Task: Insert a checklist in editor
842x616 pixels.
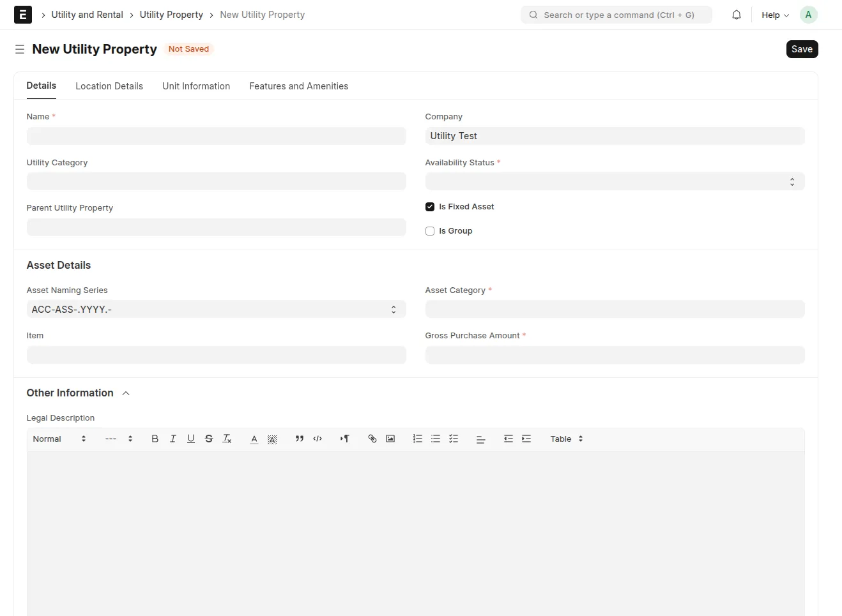Action: tap(454, 439)
